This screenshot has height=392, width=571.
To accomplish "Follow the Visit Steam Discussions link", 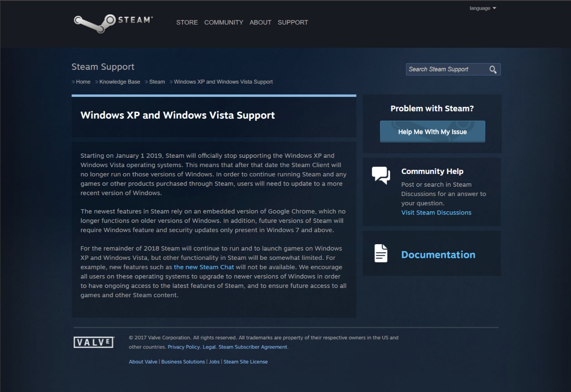I will point(436,212).
